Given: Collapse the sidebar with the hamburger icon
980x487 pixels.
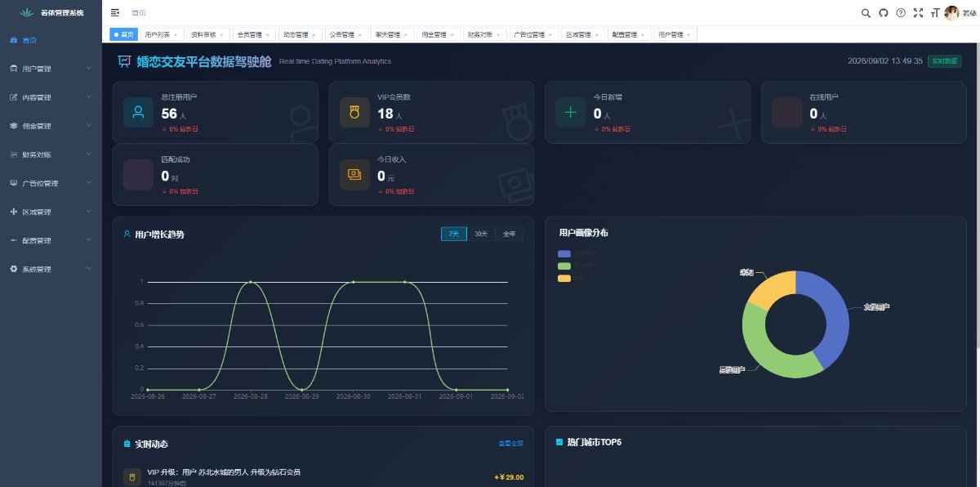Looking at the screenshot, I should pos(115,13).
